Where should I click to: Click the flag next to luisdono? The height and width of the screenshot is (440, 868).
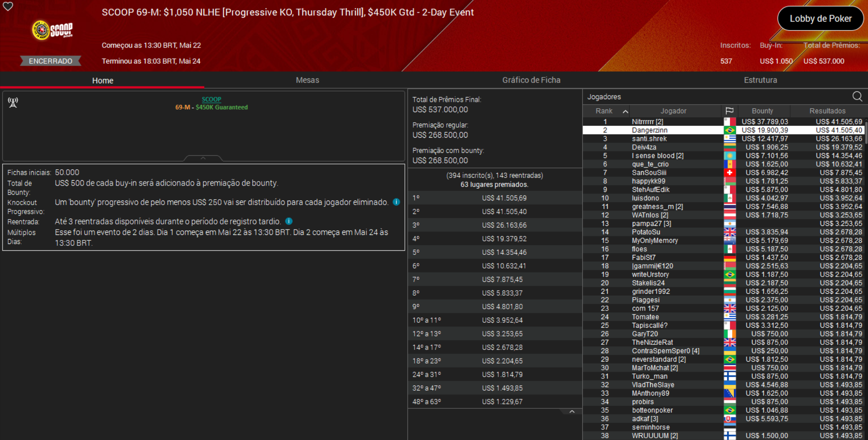point(729,198)
